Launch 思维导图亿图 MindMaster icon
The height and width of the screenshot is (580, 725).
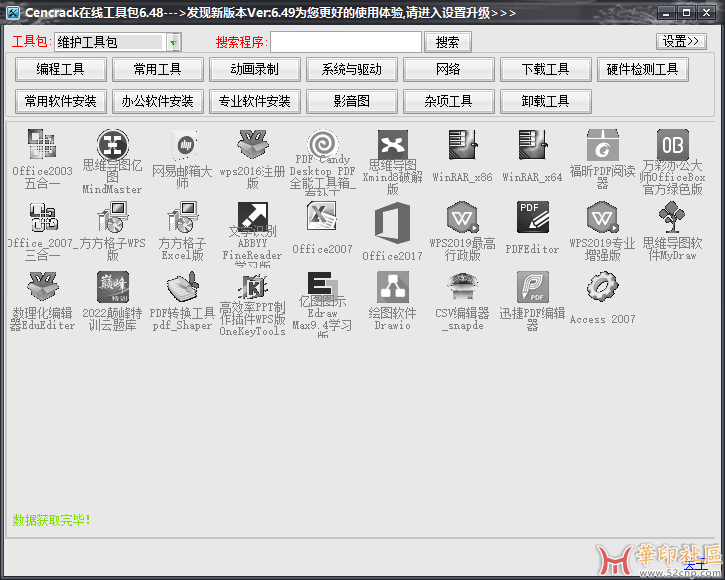click(112, 145)
